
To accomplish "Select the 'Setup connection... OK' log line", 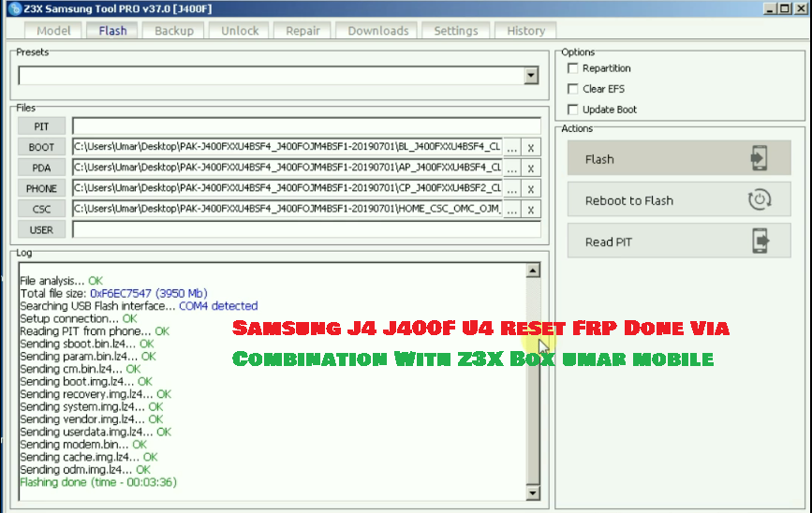I will coord(79,319).
